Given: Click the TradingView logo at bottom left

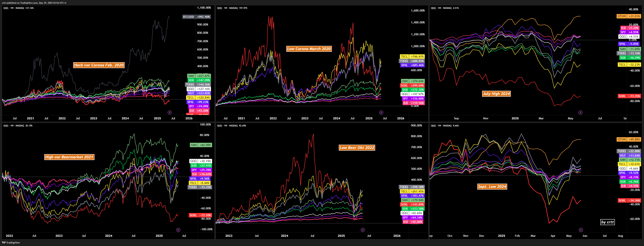Looking at the screenshot, I should [x=11, y=243].
